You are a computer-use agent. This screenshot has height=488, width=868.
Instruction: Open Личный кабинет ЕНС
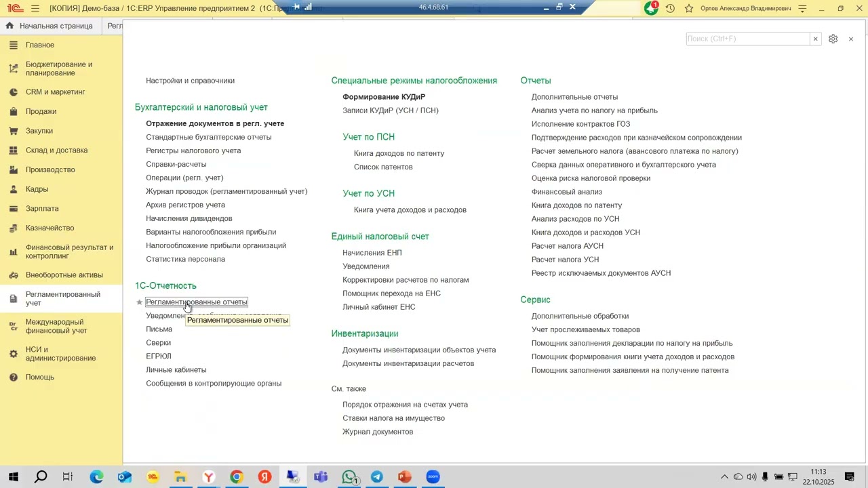[379, 307]
